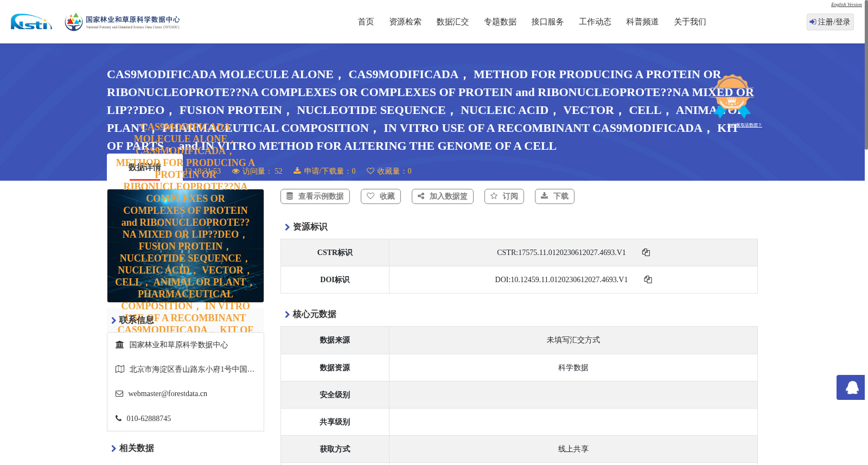This screenshot has width=868, height=465.
Task: Click the download icon beside 申请/下载量
Action: click(297, 170)
